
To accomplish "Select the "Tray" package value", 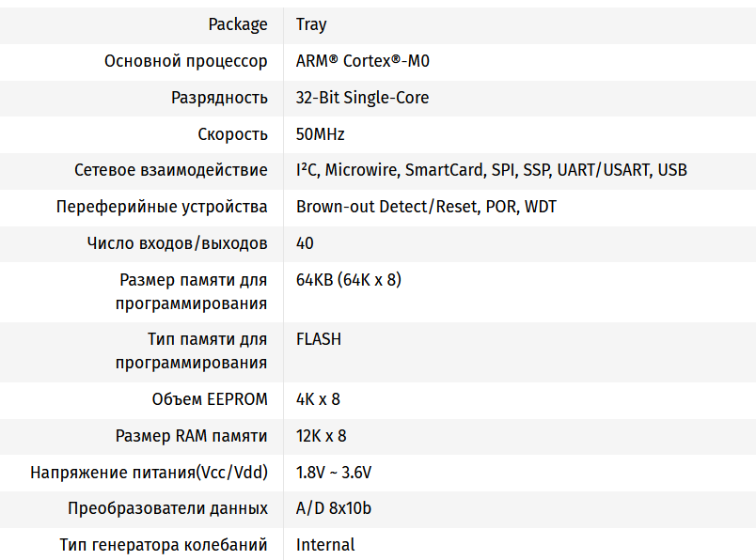I will click(x=311, y=24).
